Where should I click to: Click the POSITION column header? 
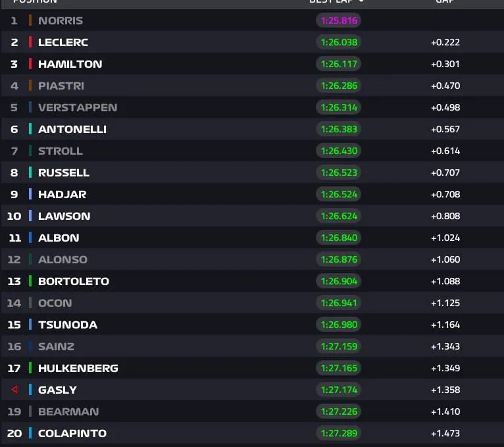[x=35, y=1]
